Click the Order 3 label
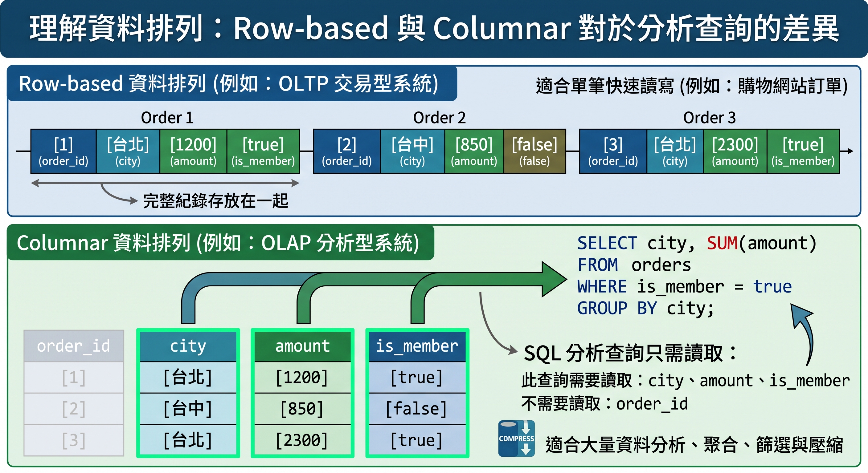This screenshot has width=868, height=473. tap(709, 118)
